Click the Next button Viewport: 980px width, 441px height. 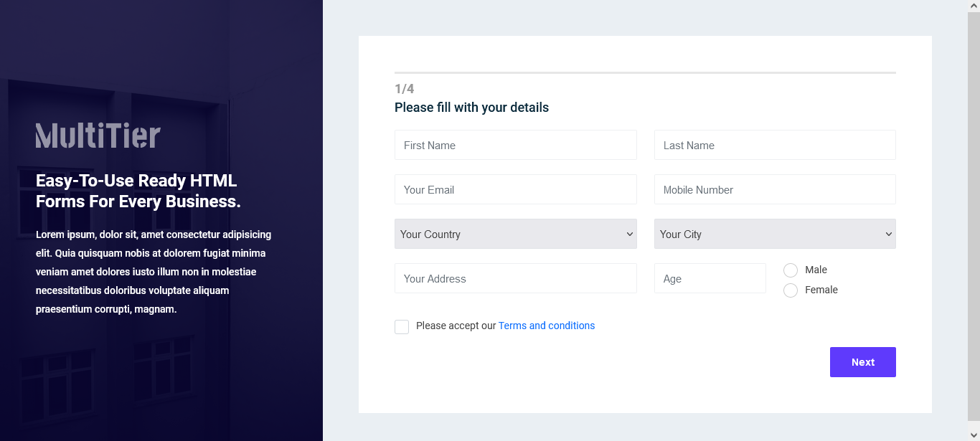click(862, 361)
